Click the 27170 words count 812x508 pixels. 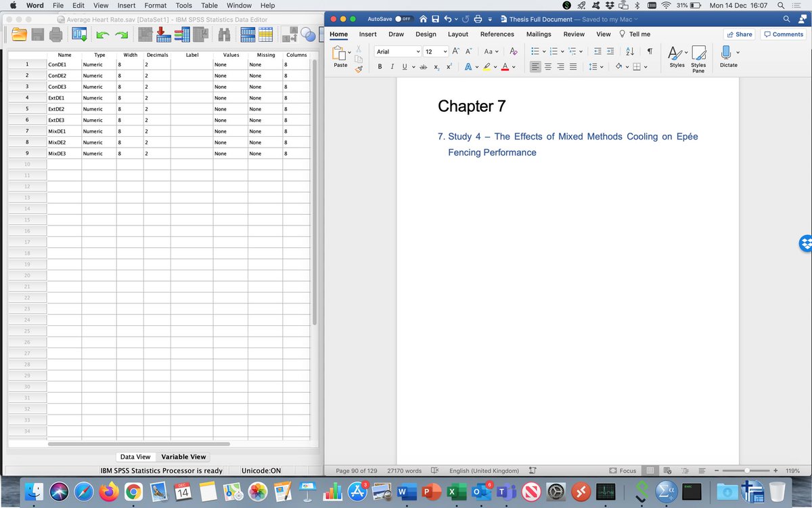click(x=404, y=471)
